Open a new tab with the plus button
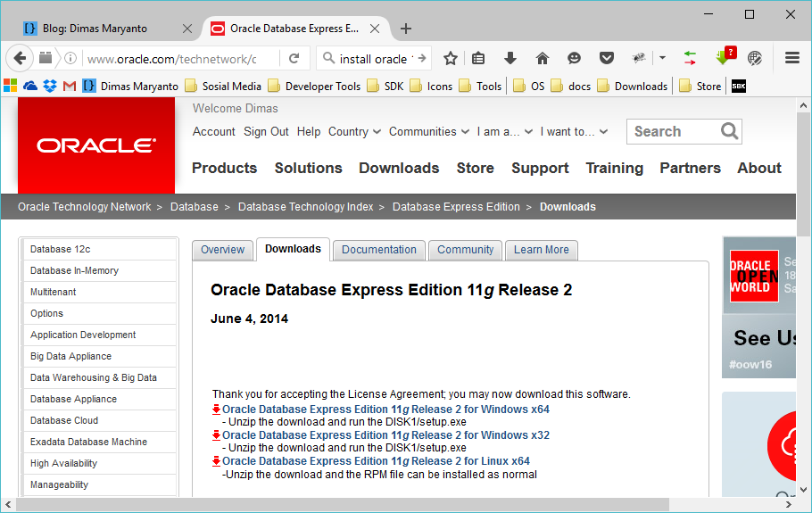812x513 pixels. [x=406, y=29]
